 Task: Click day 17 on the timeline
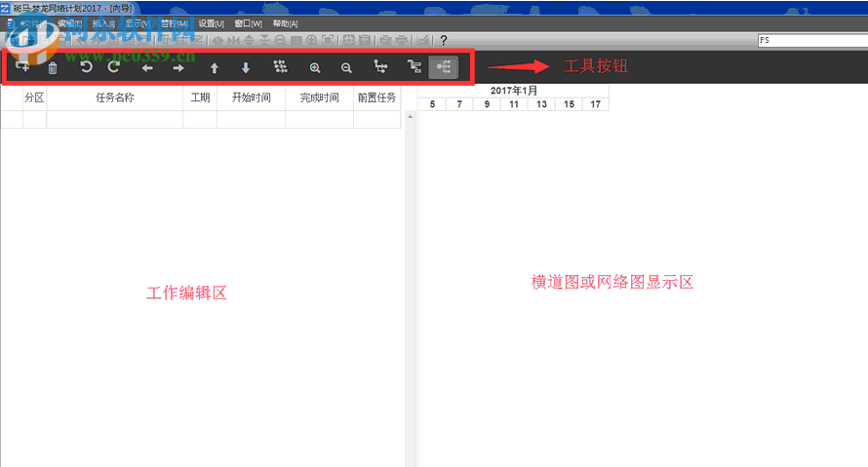(x=595, y=104)
